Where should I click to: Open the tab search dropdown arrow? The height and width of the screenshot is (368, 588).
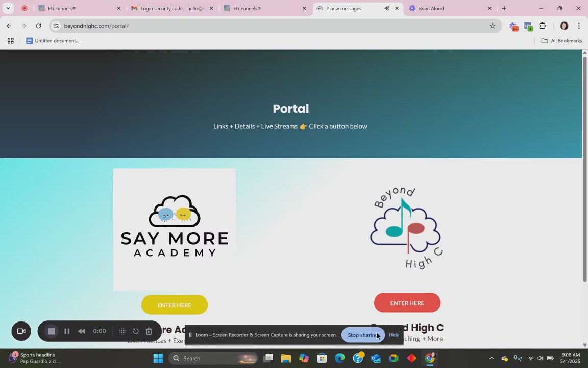(x=8, y=8)
